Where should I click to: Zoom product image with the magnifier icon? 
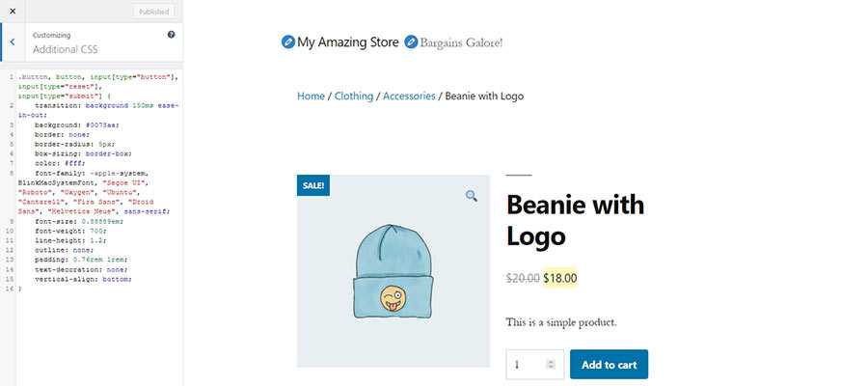coord(472,196)
